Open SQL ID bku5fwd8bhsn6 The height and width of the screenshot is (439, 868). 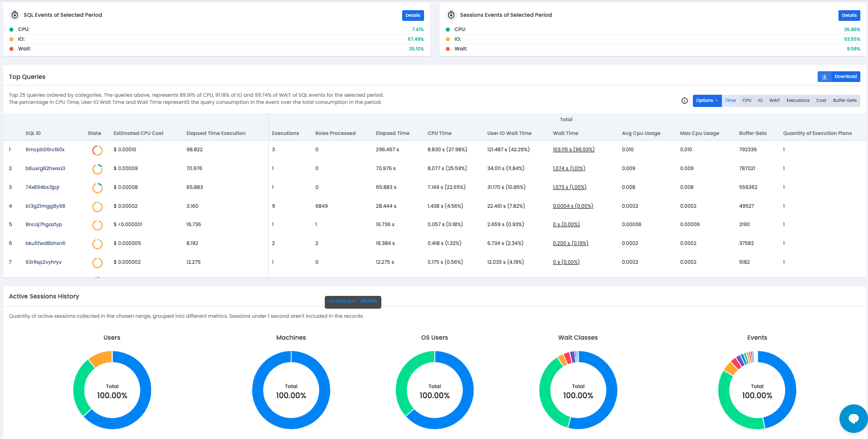pyautogui.click(x=45, y=243)
